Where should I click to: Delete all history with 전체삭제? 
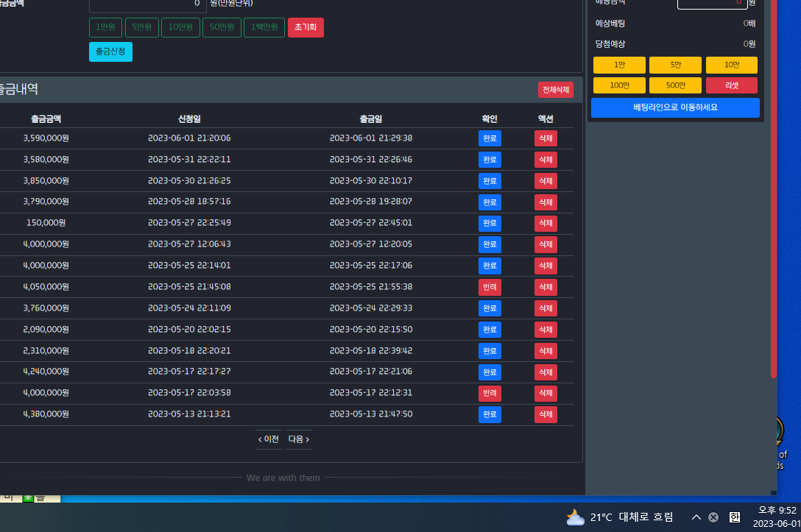point(556,90)
